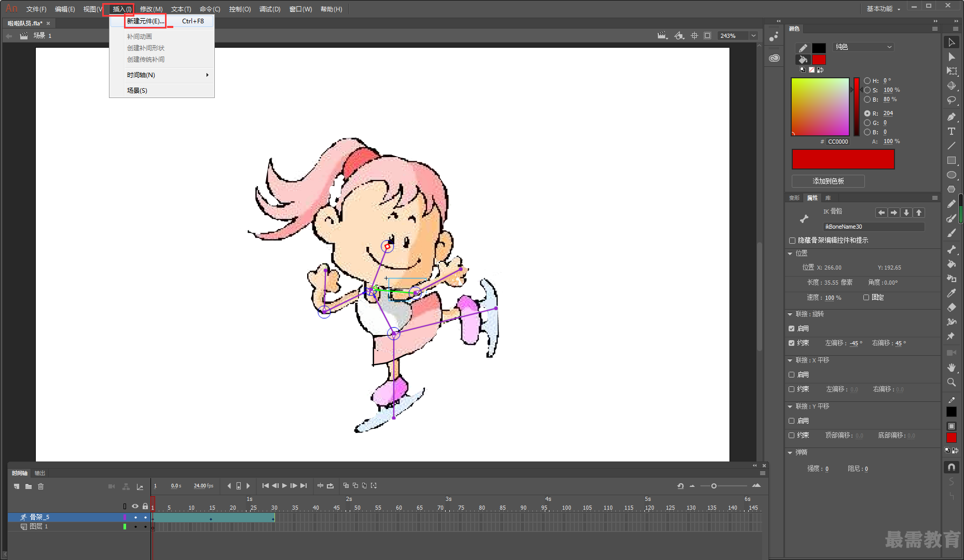Click the child bone down-arrow button
The image size is (964, 560).
(x=906, y=213)
